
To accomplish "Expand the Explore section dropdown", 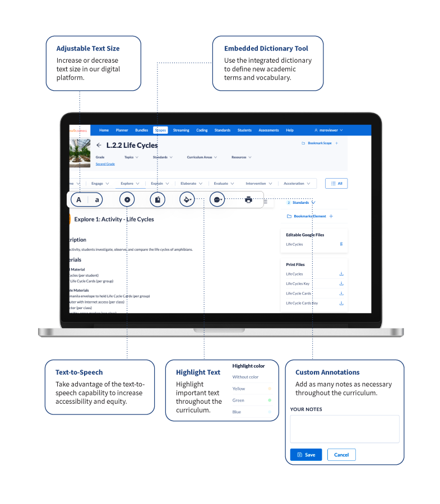I will point(130,184).
